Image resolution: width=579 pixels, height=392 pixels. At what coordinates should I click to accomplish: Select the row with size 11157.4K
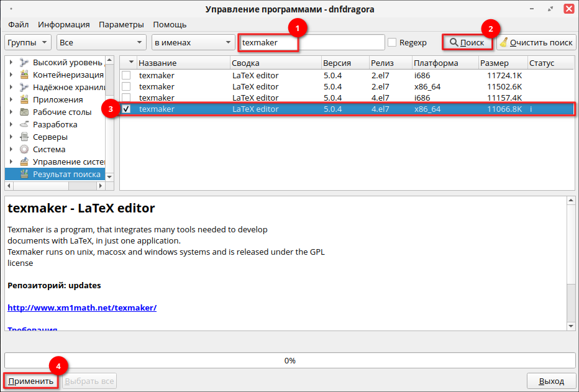pyautogui.click(x=347, y=98)
